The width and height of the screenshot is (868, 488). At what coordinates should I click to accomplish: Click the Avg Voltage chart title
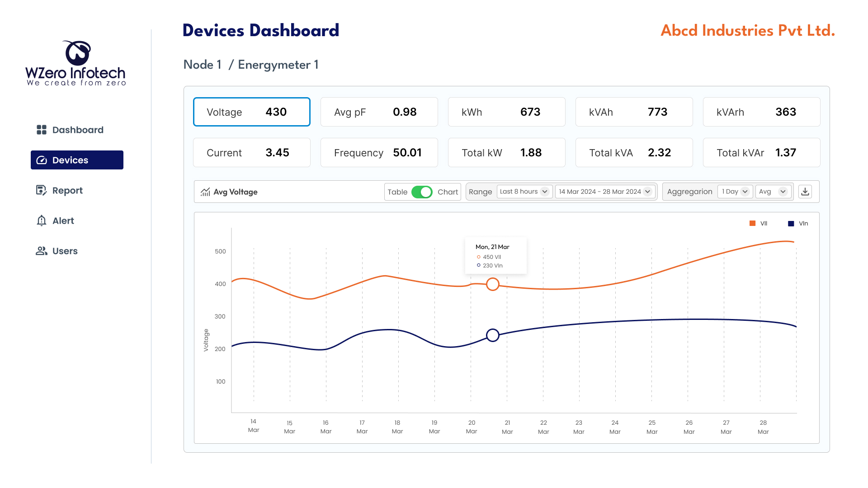236,192
